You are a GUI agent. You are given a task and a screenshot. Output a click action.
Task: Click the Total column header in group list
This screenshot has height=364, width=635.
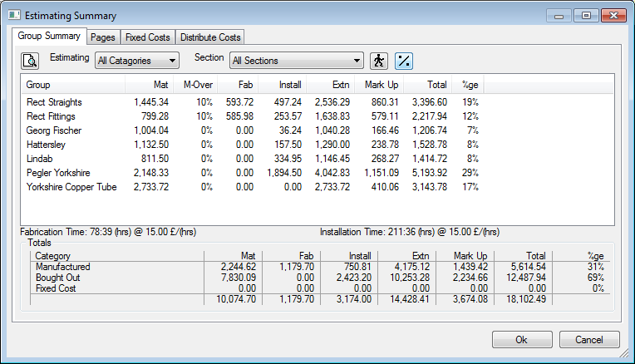click(x=428, y=85)
